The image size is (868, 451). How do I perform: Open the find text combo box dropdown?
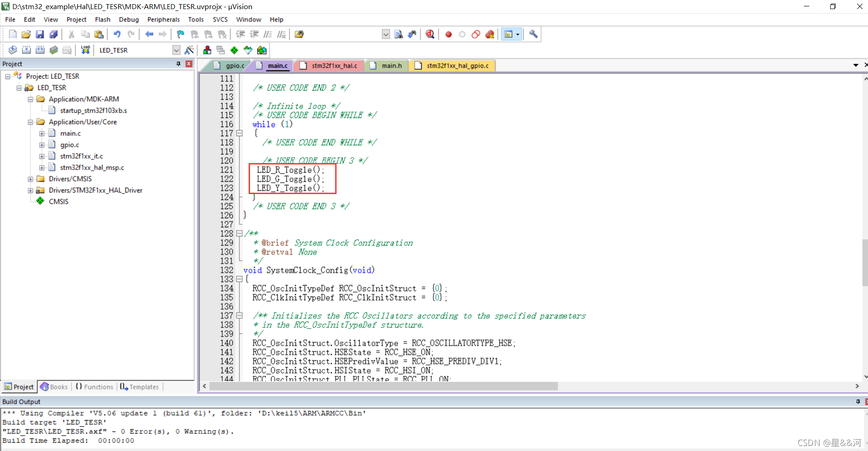[386, 34]
